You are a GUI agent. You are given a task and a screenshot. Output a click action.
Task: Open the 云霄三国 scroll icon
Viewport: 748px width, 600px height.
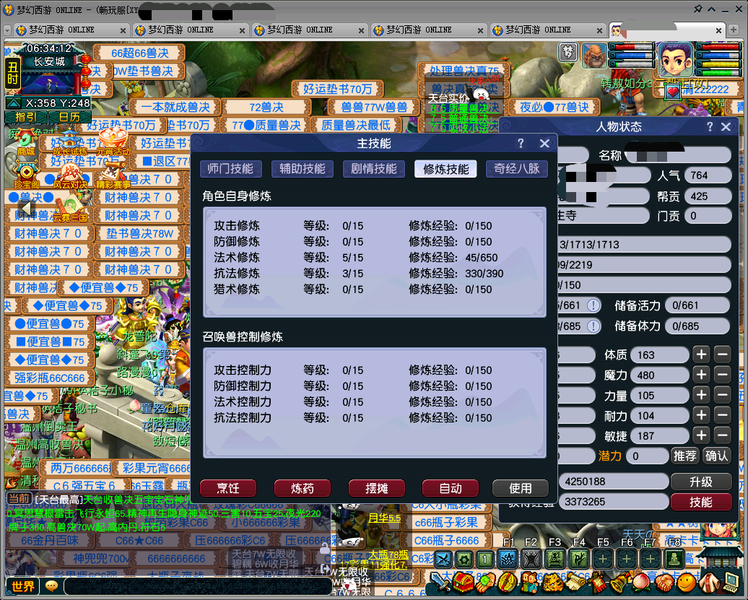coord(70,209)
